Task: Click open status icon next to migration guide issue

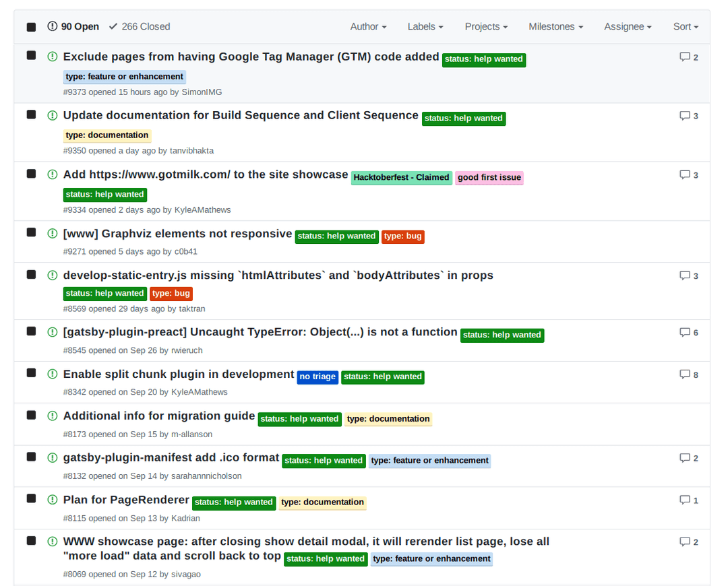Action: (x=53, y=416)
